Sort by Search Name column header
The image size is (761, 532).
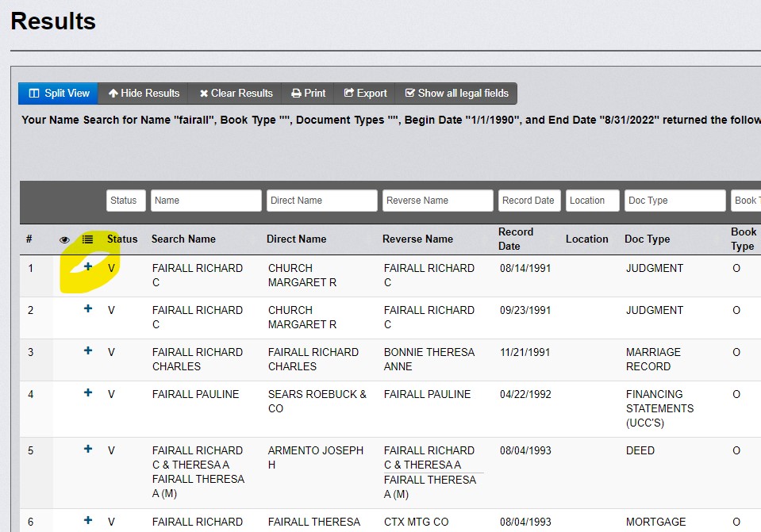(x=183, y=239)
